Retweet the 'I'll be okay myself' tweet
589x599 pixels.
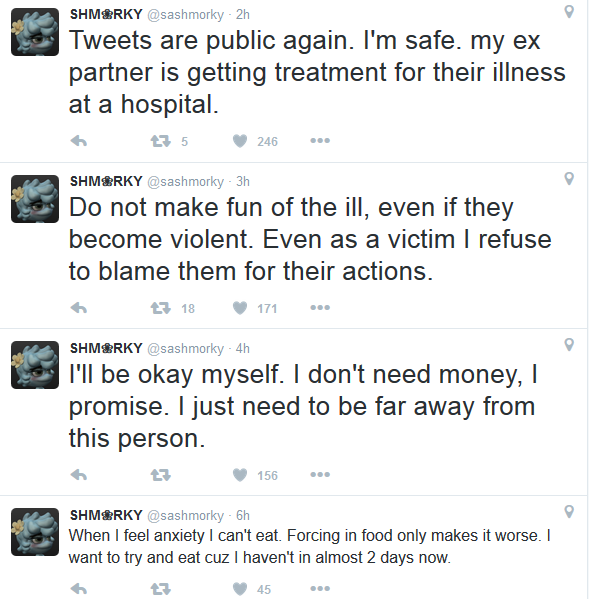pyautogui.click(x=160, y=475)
